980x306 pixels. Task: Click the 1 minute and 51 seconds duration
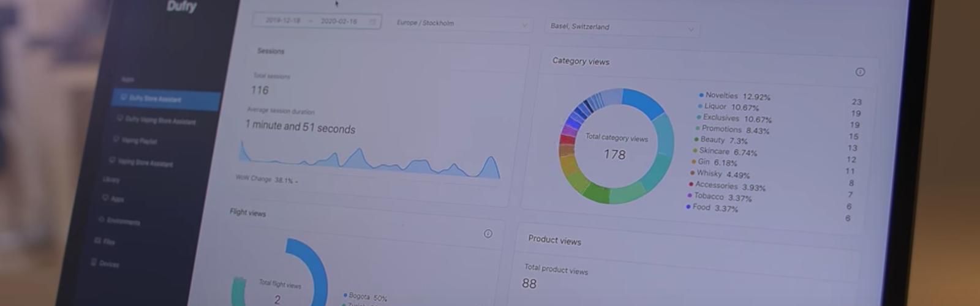300,127
